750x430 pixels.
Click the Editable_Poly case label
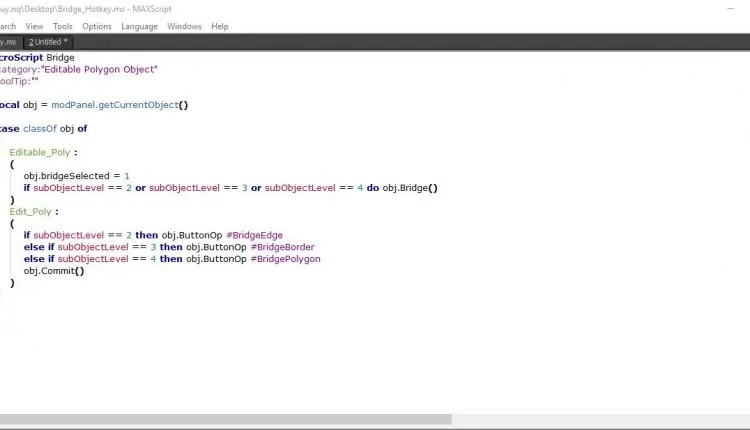(x=40, y=152)
